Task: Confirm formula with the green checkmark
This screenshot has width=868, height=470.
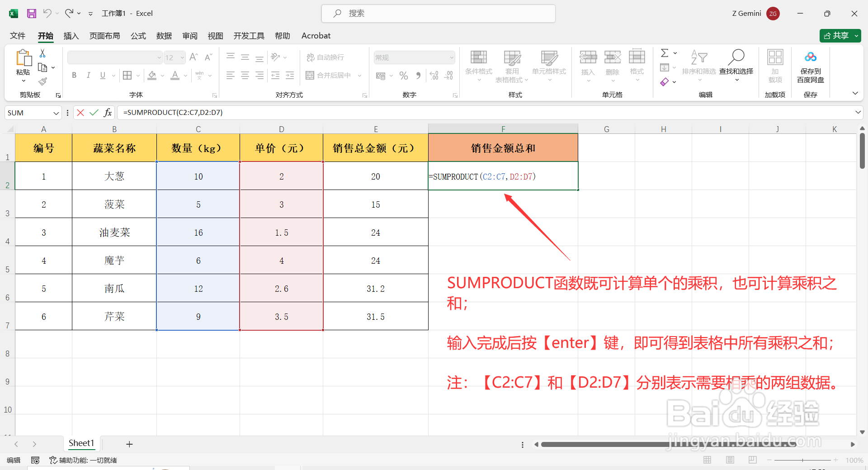Action: [x=94, y=112]
